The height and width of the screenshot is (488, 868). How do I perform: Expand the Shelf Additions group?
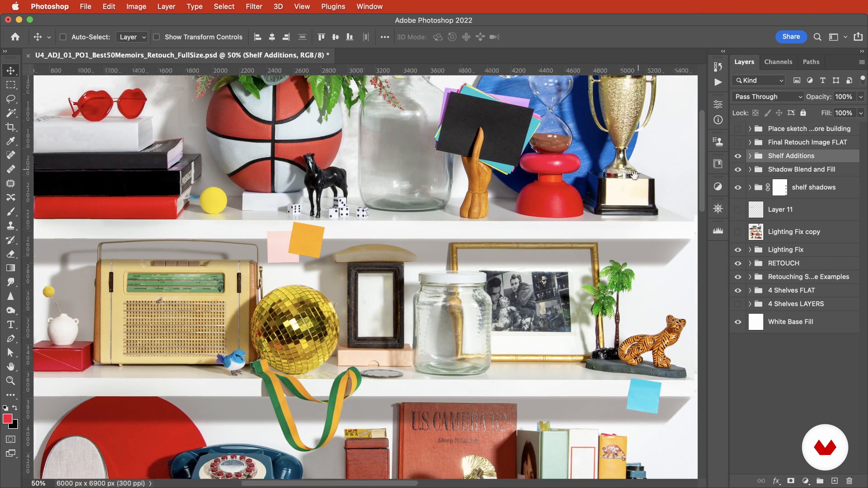(x=750, y=156)
